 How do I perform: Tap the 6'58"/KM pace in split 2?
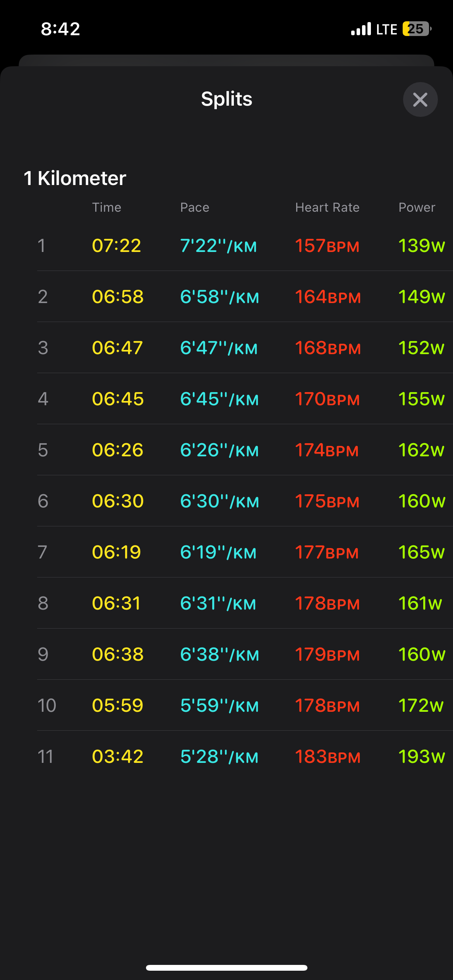219,297
